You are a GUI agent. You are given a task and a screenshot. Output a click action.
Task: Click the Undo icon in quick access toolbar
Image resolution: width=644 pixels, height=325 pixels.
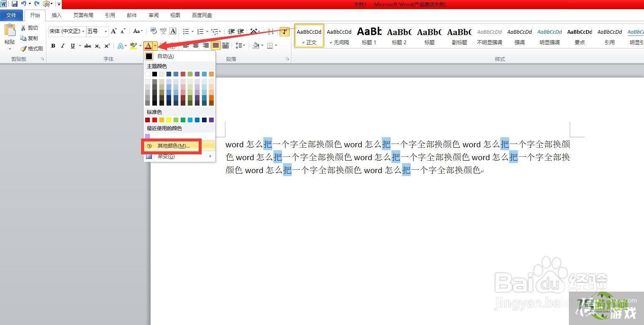coord(24,4)
